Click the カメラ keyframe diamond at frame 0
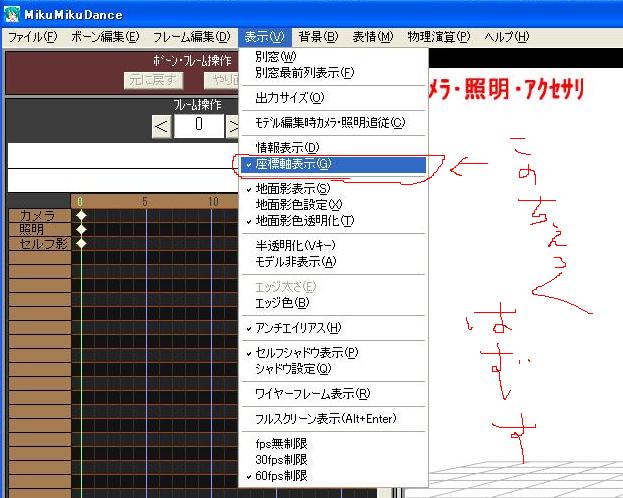Screen dimensions: 623x498 tap(81, 215)
